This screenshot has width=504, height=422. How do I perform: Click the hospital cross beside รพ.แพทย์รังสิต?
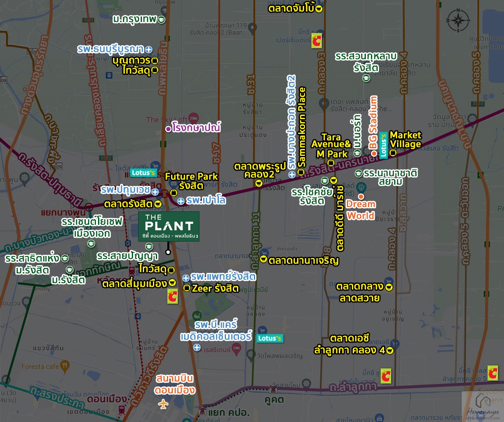[x=186, y=278]
